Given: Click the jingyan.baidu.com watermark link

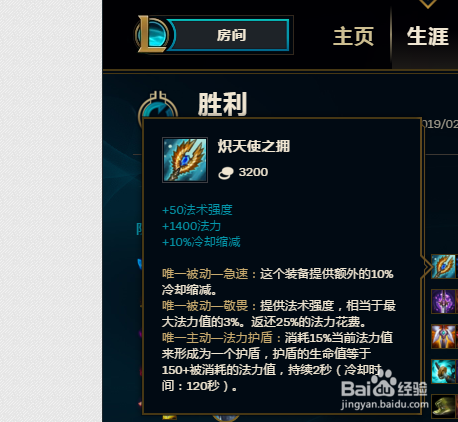Looking at the screenshot, I should [x=385, y=404].
